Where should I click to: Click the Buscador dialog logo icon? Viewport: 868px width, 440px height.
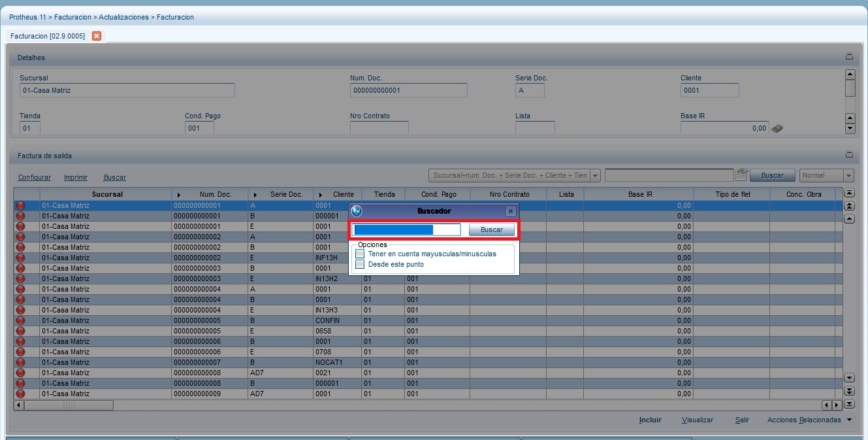(x=357, y=211)
